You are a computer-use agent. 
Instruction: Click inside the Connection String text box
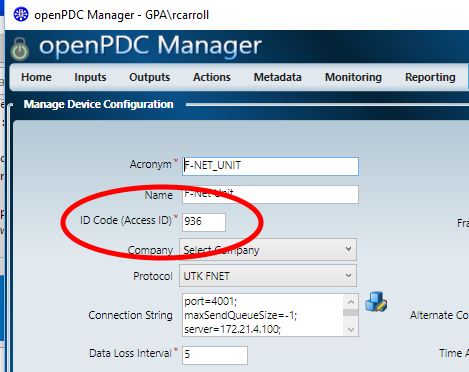coord(263,315)
